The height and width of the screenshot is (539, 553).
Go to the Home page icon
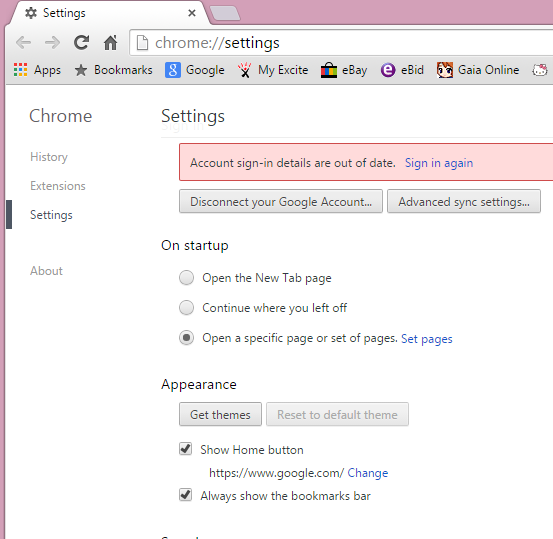110,43
